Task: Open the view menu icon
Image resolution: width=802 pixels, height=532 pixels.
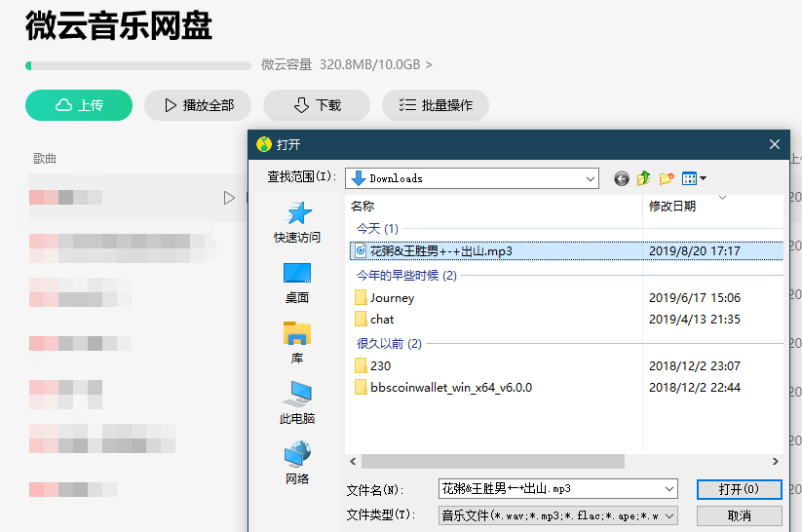Action: (x=689, y=178)
